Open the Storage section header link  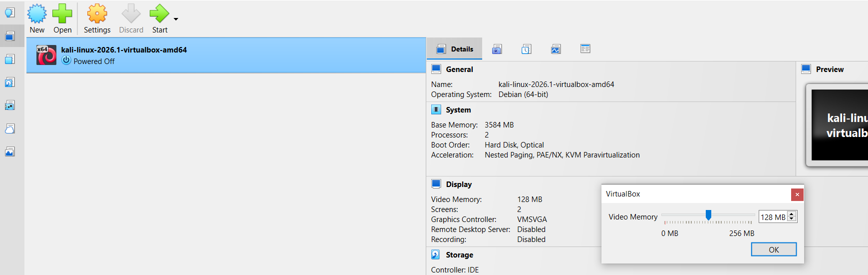pos(459,255)
